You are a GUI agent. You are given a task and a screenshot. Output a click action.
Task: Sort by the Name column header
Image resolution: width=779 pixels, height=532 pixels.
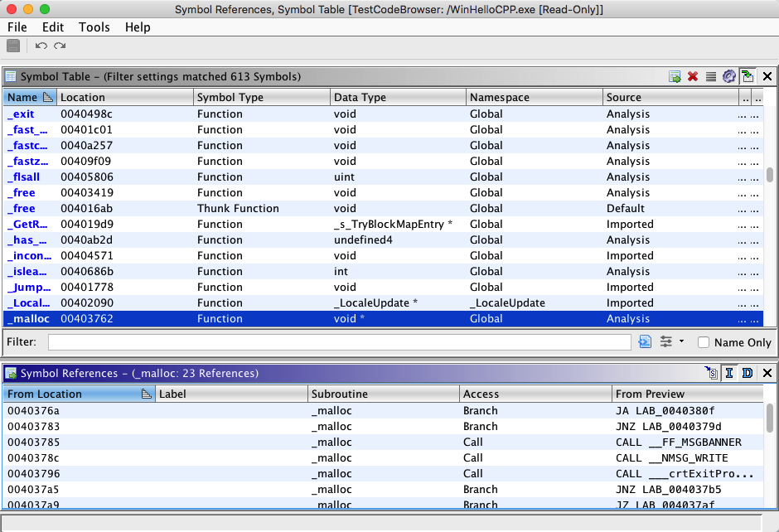tap(23, 97)
